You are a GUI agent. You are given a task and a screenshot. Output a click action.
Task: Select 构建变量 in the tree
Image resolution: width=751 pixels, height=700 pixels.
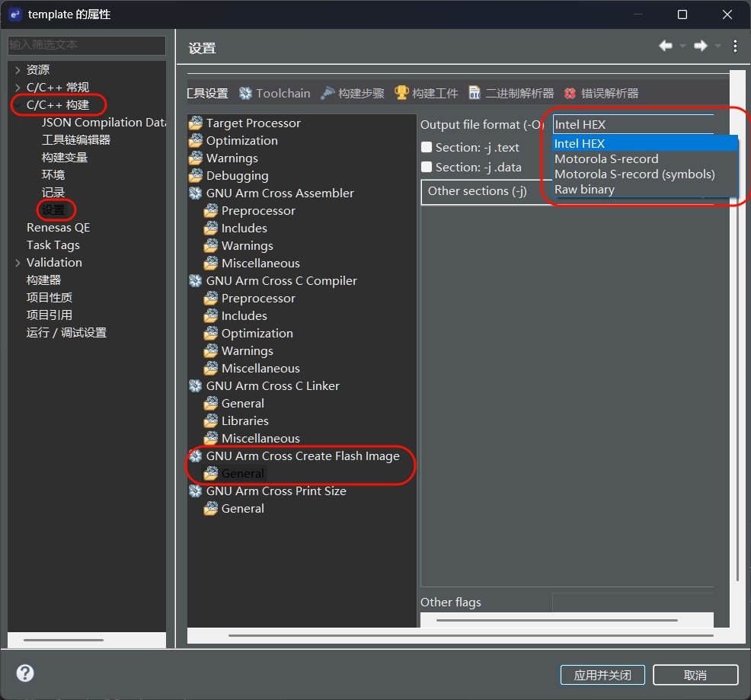point(65,158)
